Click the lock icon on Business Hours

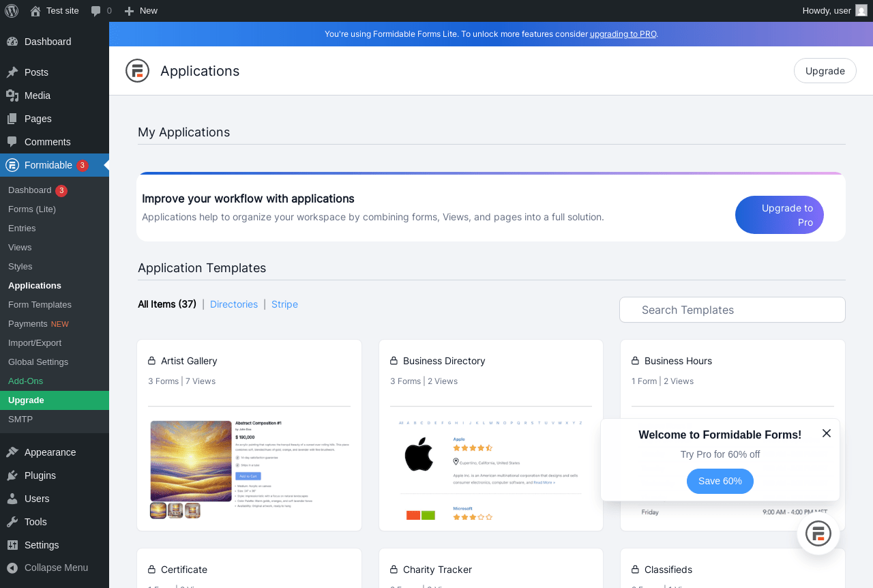[x=635, y=360]
